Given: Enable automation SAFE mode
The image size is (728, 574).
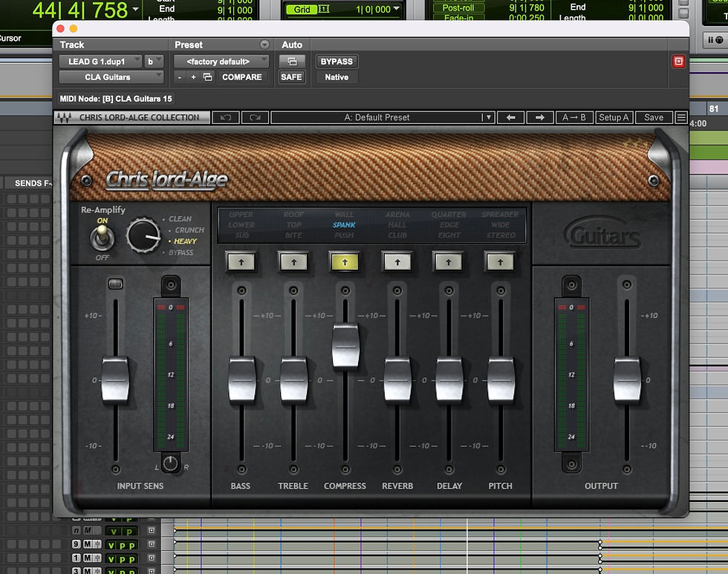Looking at the screenshot, I should [291, 77].
